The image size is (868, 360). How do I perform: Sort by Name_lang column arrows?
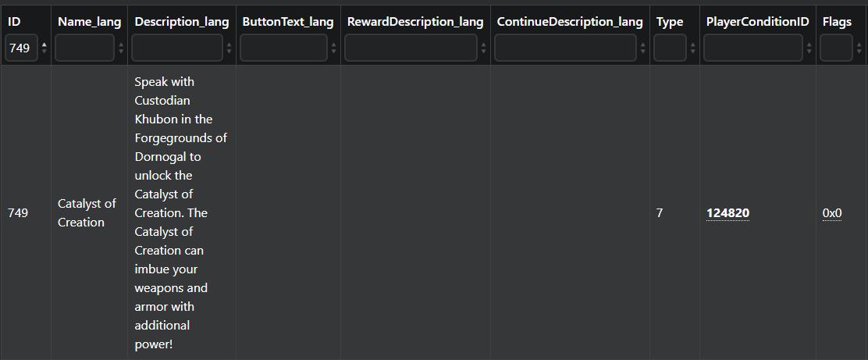121,48
